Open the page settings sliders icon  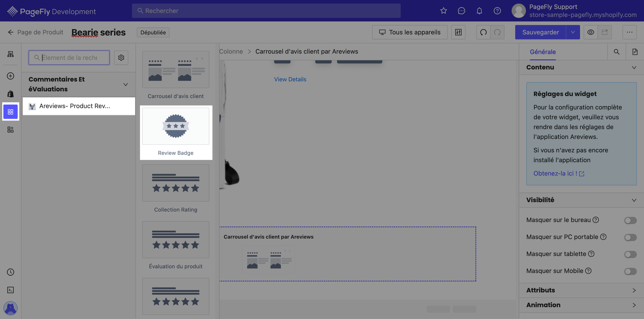(x=458, y=32)
